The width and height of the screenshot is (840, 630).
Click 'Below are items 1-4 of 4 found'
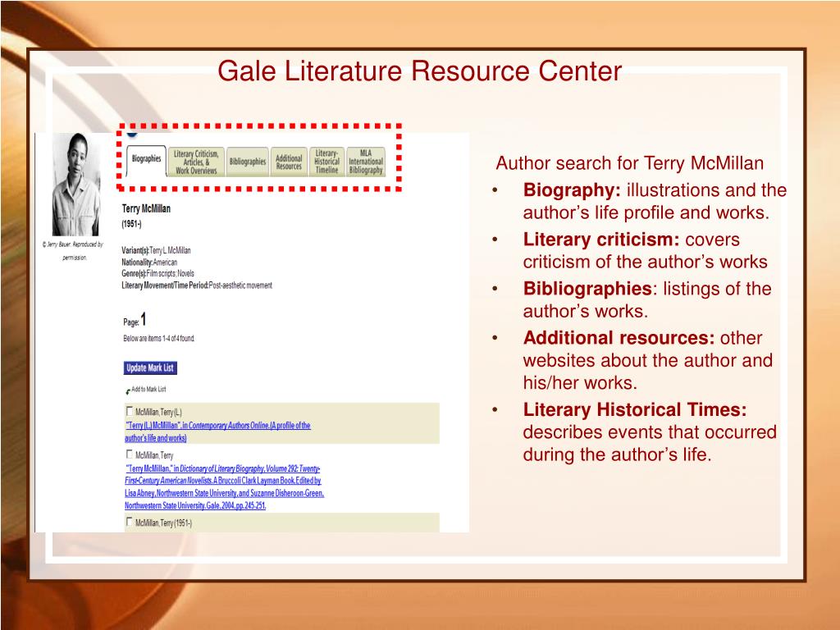point(159,339)
